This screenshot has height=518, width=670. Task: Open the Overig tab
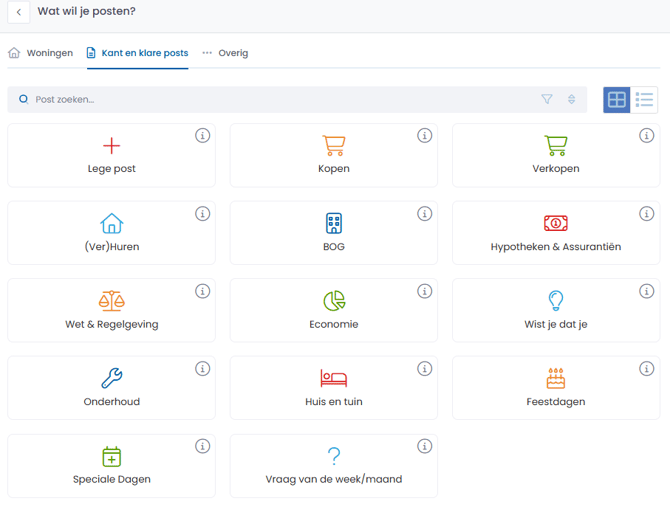pos(225,53)
